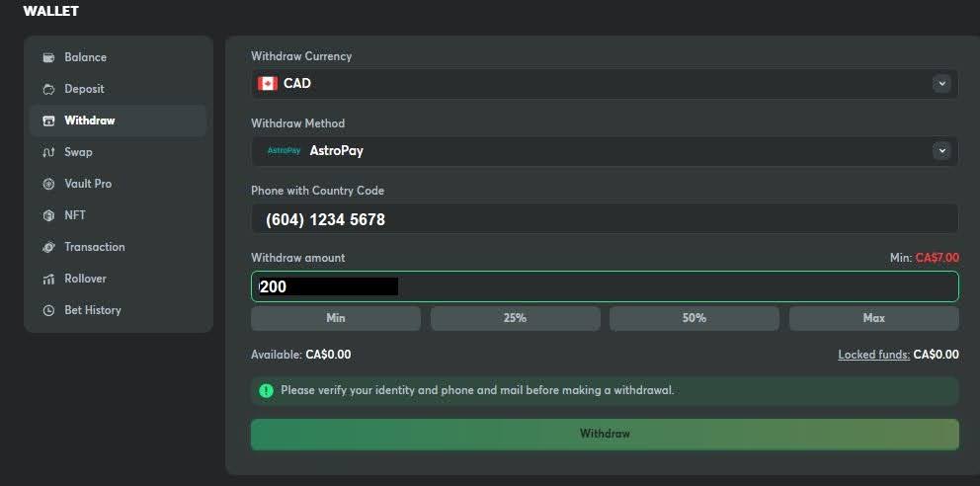The width and height of the screenshot is (980, 486).
Task: Expand the Withdraw Currency chevron
Action: (x=941, y=84)
